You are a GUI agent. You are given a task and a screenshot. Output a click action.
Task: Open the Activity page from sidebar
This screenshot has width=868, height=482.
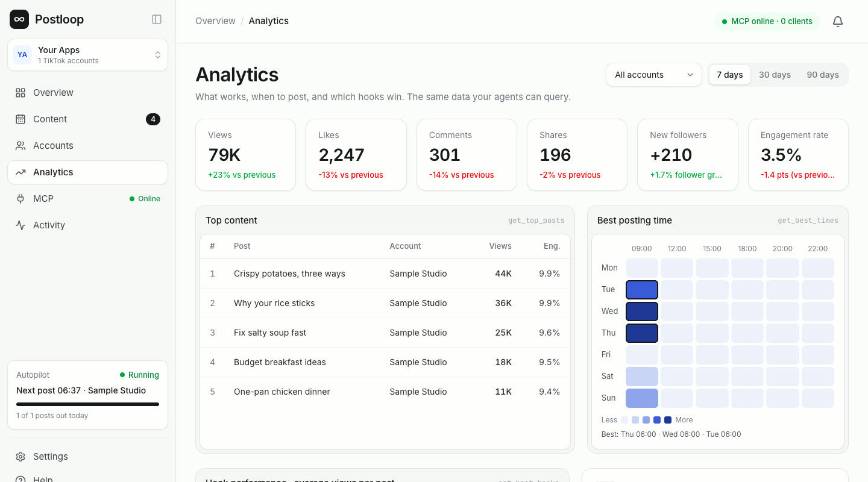pyautogui.click(x=87, y=225)
